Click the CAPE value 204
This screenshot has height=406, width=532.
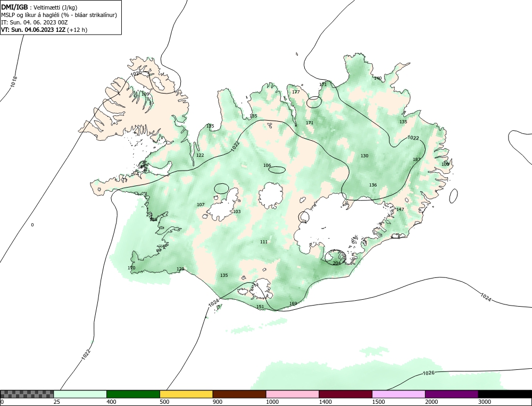point(337,263)
